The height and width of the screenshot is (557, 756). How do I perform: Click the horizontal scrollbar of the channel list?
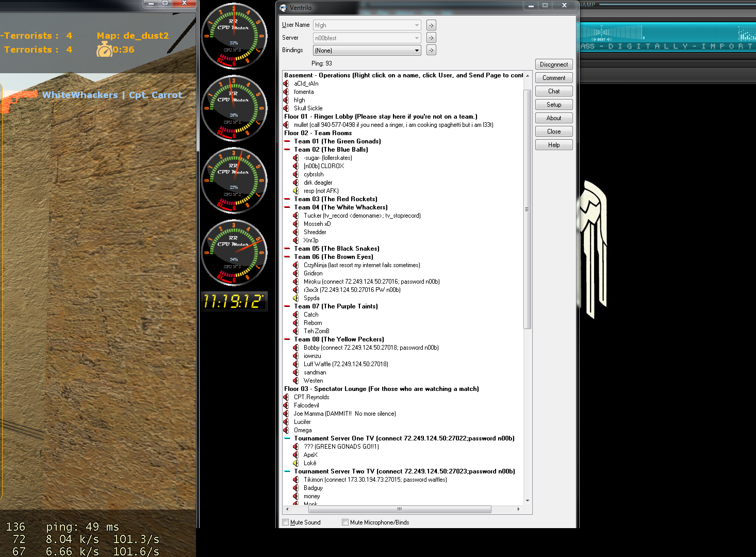pos(400,509)
